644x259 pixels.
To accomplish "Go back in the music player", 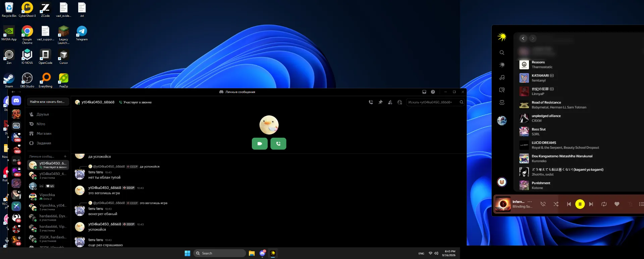I will click(x=523, y=38).
